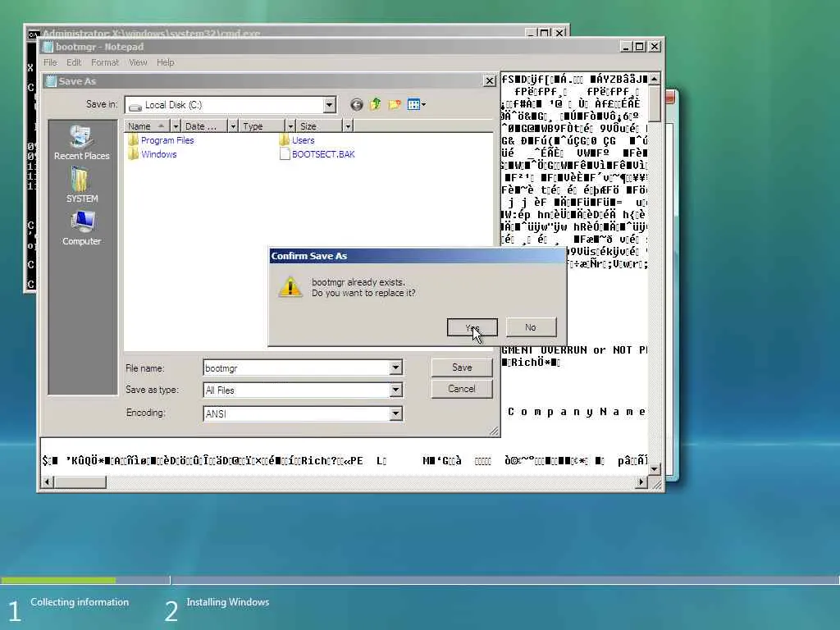Select SYSTEM in the places sidebar
The height and width of the screenshot is (630, 840).
[81, 185]
